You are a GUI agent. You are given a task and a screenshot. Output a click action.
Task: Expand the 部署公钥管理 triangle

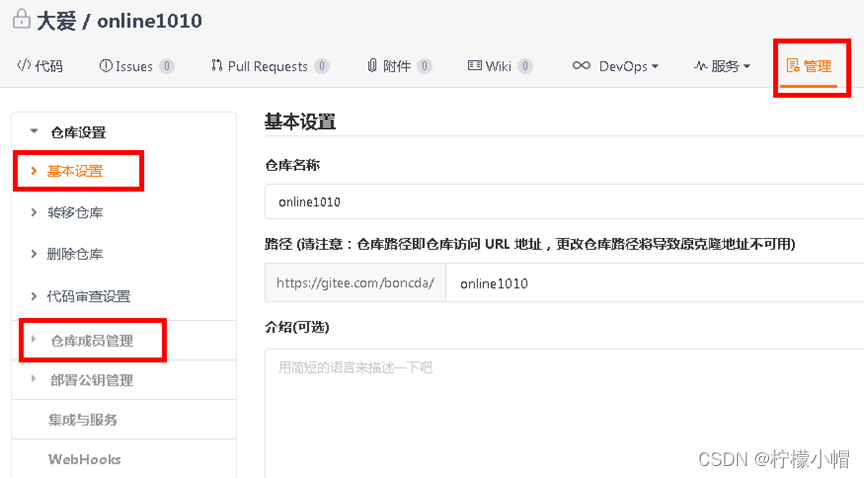pos(34,378)
